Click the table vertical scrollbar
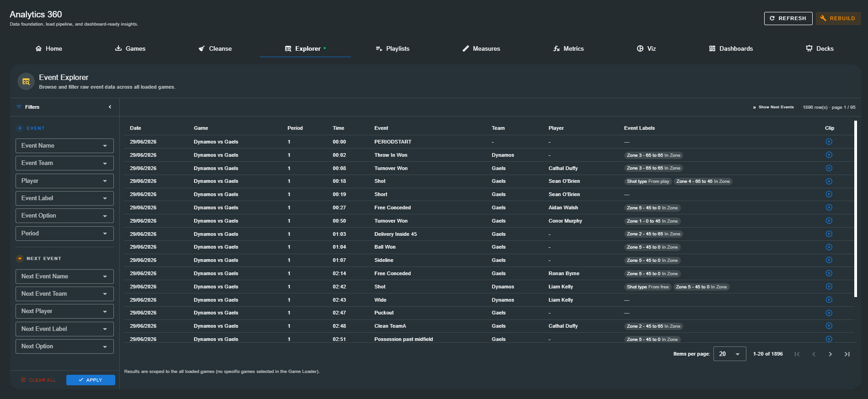This screenshot has width=868, height=399. point(855,208)
